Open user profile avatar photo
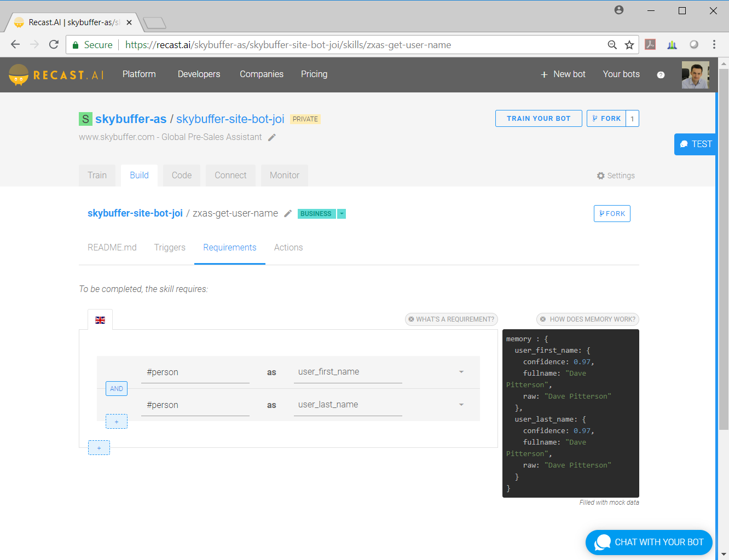The width and height of the screenshot is (729, 560). pos(696,75)
